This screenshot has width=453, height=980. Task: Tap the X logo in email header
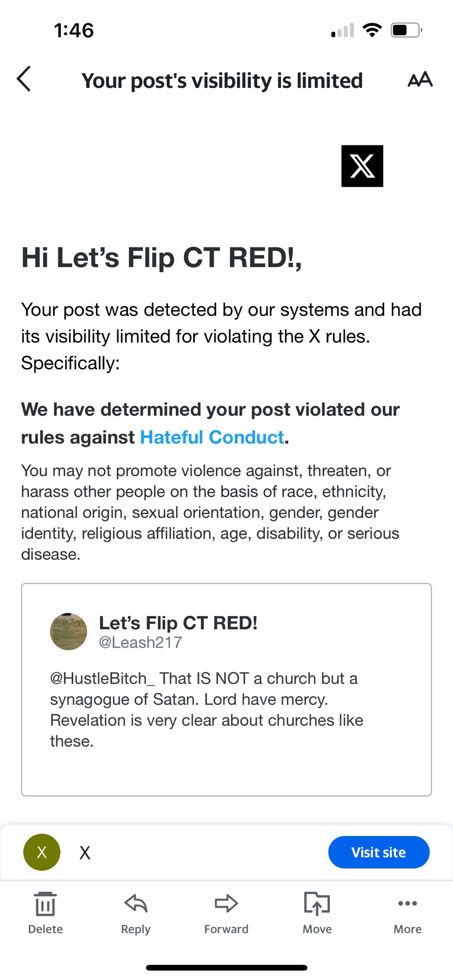(x=362, y=166)
